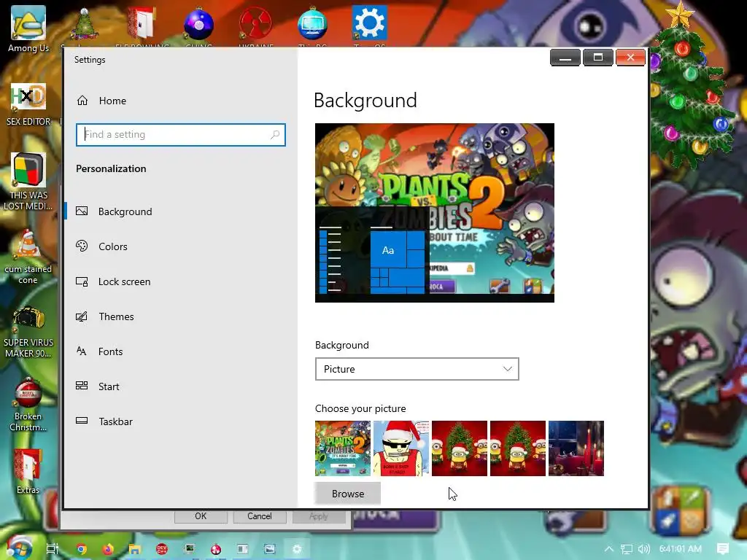This screenshot has width=747, height=560.
Task: Open volume control in system tray
Action: [x=643, y=549]
